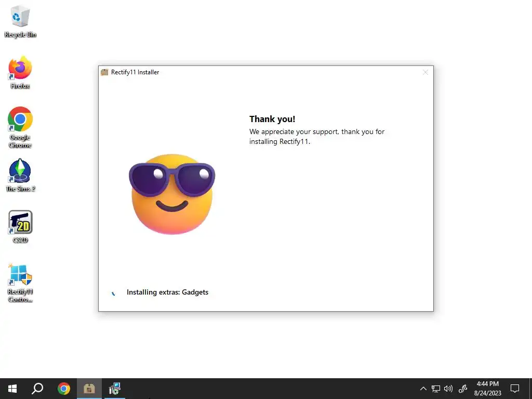Click the "Installing extras: Gadgets" status text

pos(167,292)
